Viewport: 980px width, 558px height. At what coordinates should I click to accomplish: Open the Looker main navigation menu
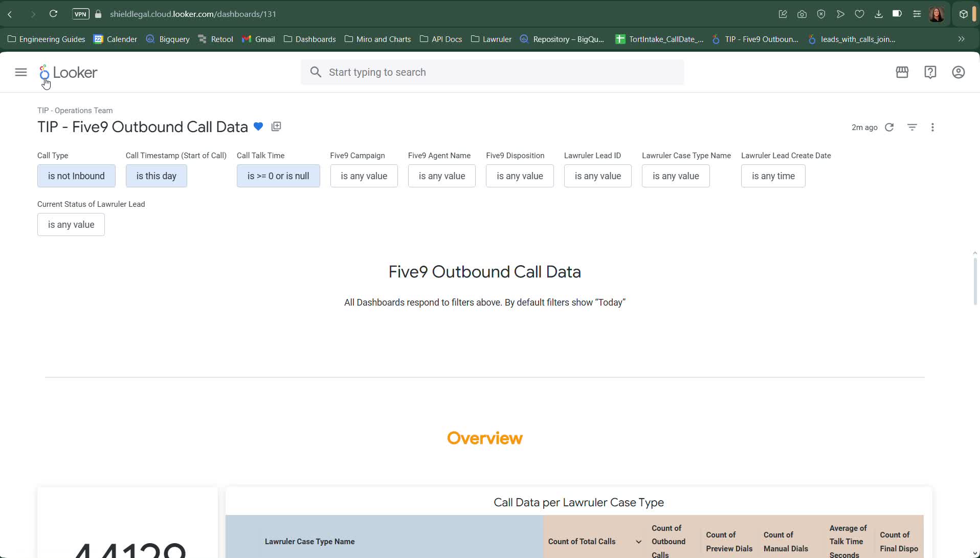[21, 72]
